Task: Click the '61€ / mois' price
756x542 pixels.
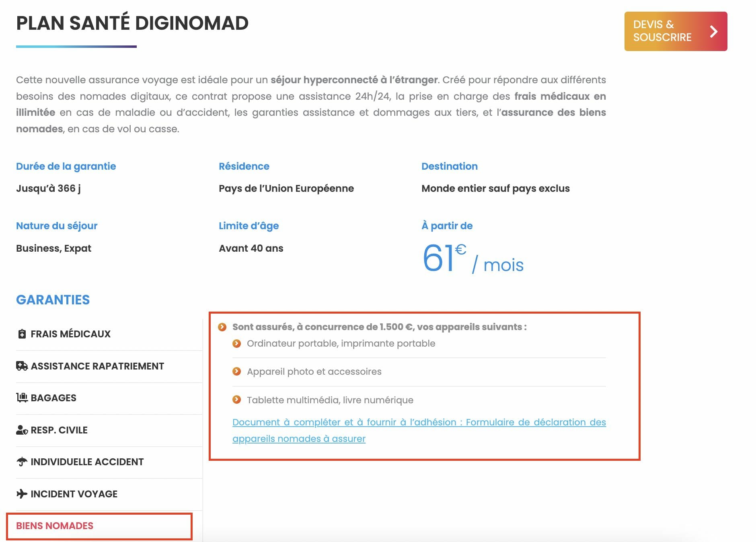Action: [473, 258]
